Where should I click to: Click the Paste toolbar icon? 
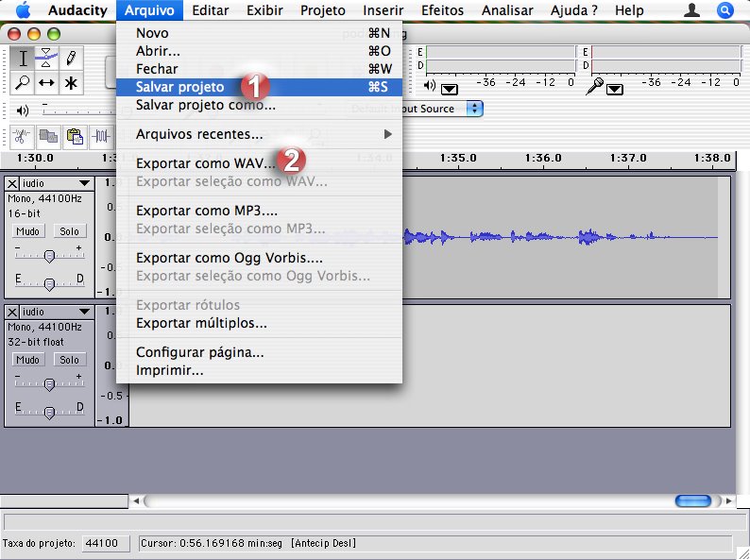75,137
